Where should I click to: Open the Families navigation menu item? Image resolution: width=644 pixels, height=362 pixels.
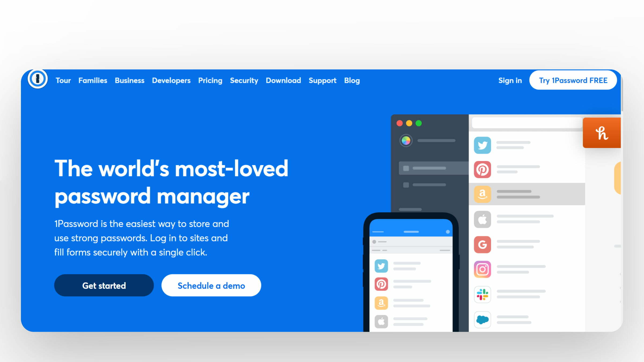93,80
